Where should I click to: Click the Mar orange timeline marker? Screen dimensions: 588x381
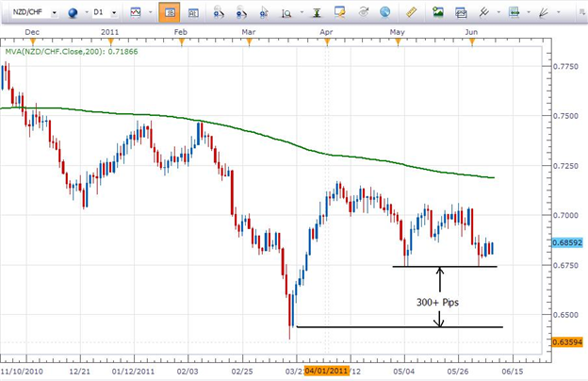point(250,41)
